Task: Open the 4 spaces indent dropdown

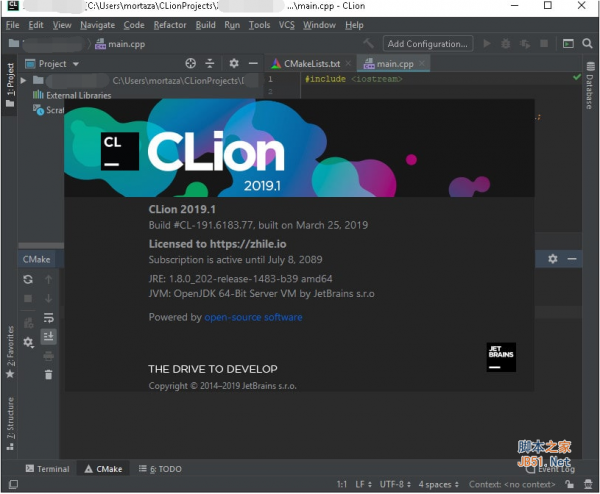Action: click(x=439, y=484)
